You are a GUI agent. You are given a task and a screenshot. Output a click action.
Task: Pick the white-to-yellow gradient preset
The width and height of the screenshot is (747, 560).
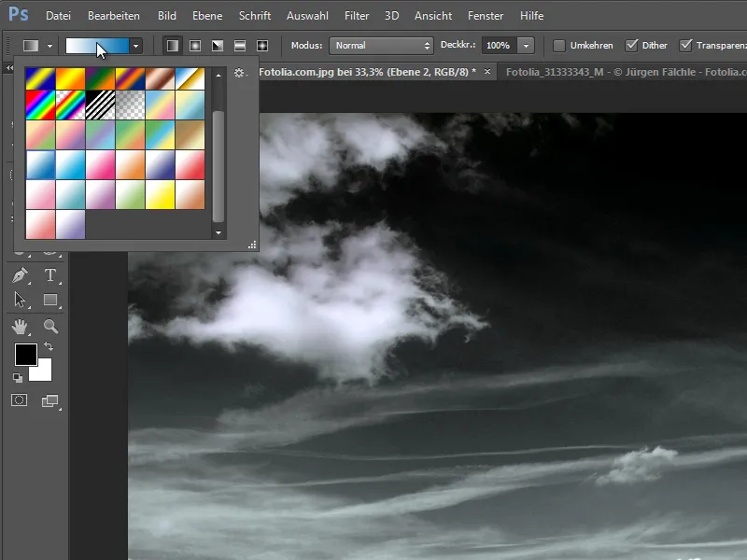pos(160,195)
